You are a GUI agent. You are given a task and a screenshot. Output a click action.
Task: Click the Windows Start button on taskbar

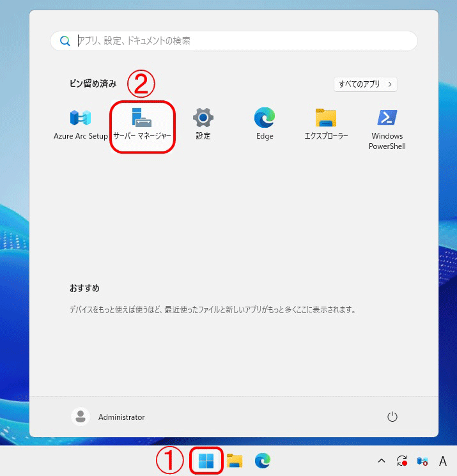206,461
